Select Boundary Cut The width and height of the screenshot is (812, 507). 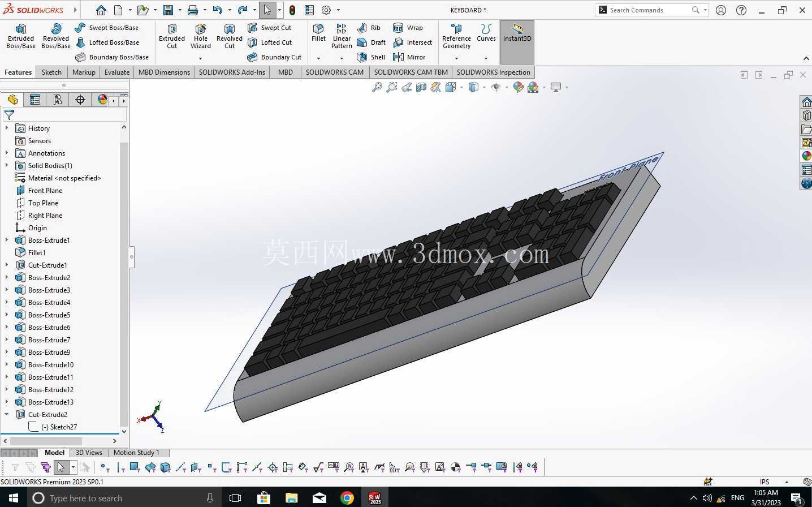click(275, 57)
